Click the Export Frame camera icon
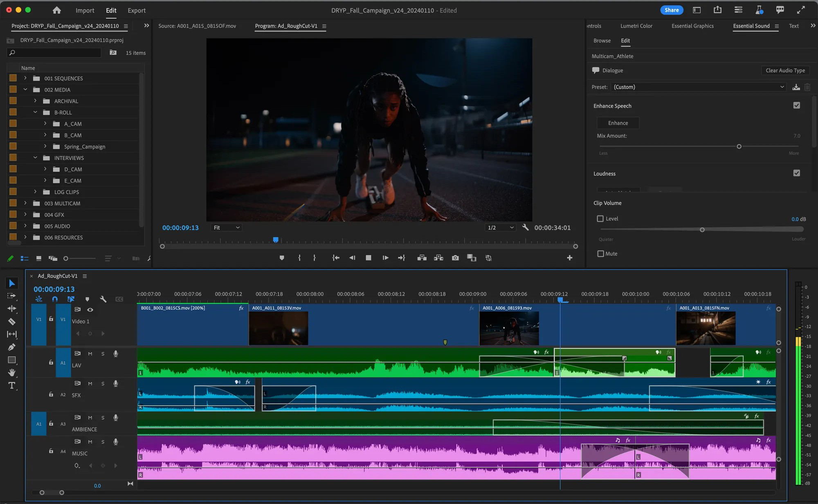Screen dimensions: 818x504 coord(455,258)
